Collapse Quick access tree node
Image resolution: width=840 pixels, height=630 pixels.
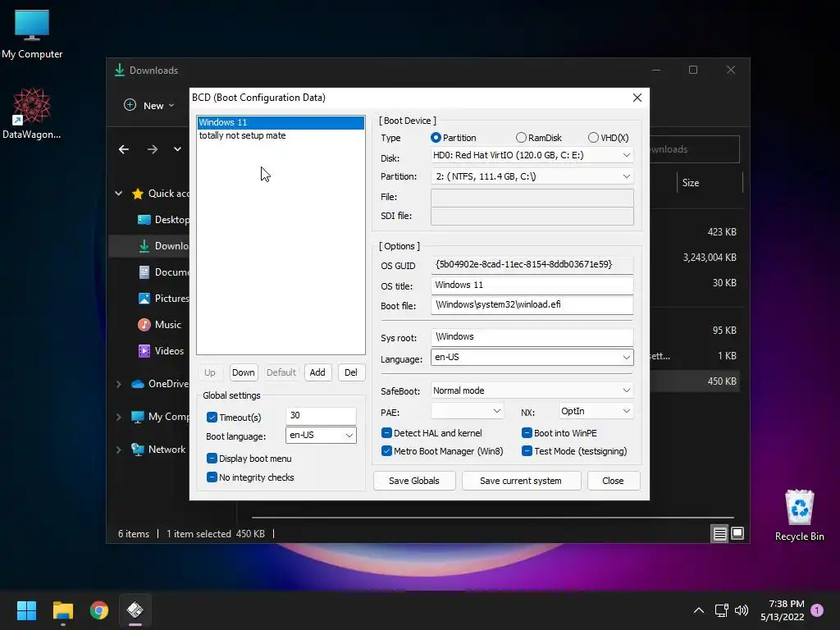118,194
